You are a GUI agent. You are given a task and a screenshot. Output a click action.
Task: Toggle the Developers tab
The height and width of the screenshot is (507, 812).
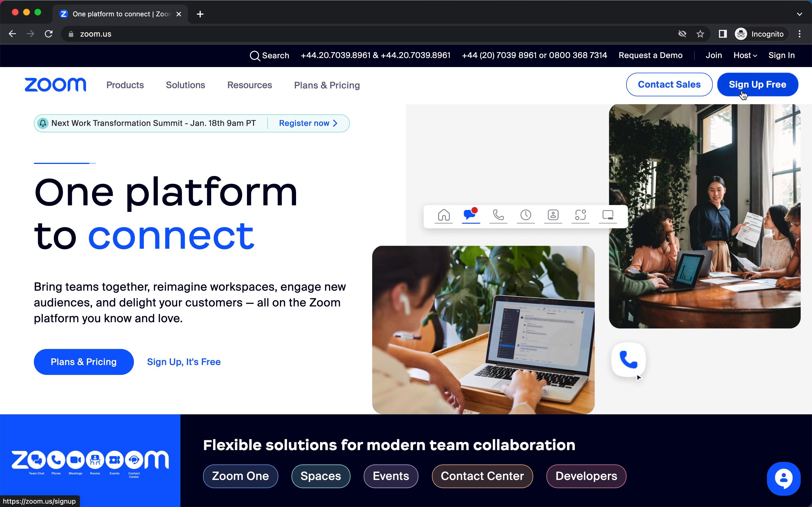point(586,476)
